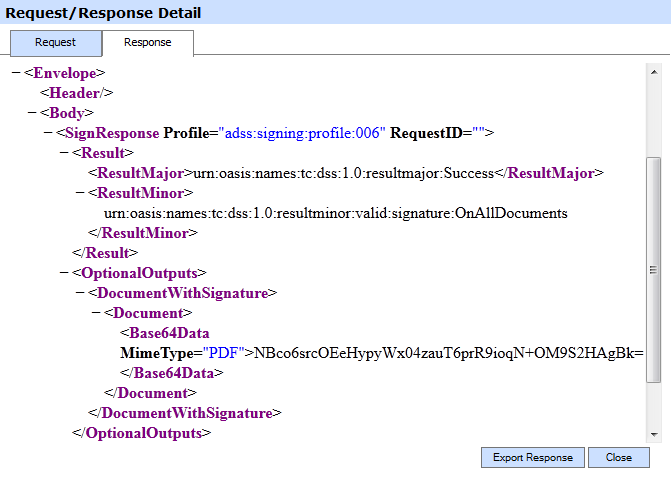Image resolution: width=671 pixels, height=489 pixels.
Task: Collapse the ResultMinor element
Action: 79,193
